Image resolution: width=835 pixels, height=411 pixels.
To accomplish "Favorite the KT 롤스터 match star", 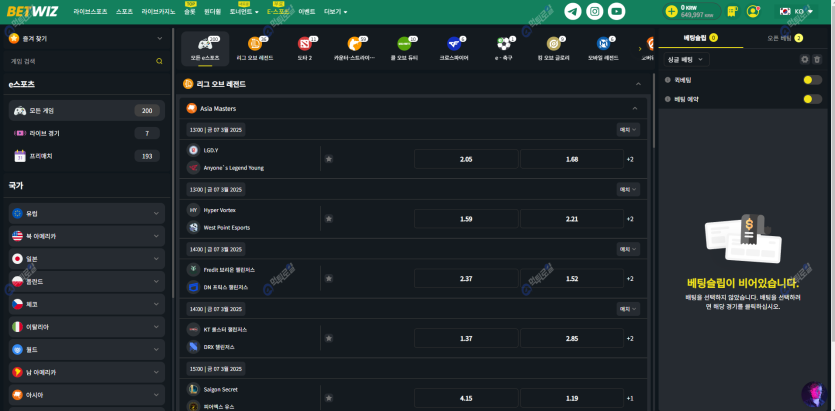I will click(x=329, y=338).
